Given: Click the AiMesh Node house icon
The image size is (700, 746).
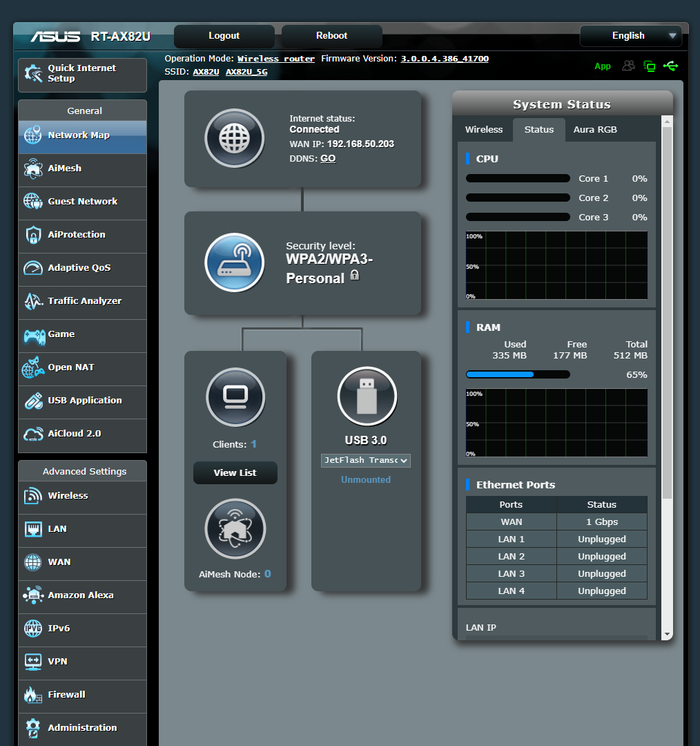Looking at the screenshot, I should tap(235, 528).
